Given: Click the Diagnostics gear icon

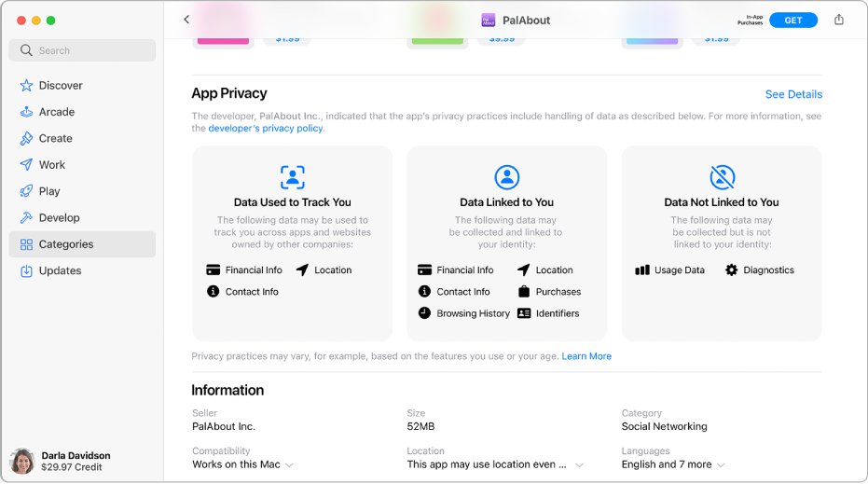Looking at the screenshot, I should [732, 270].
